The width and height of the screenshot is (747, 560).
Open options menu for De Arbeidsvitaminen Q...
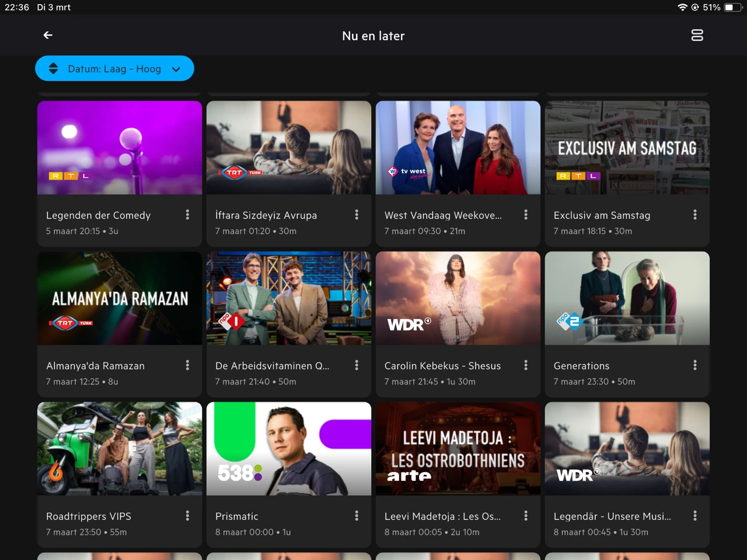point(357,365)
